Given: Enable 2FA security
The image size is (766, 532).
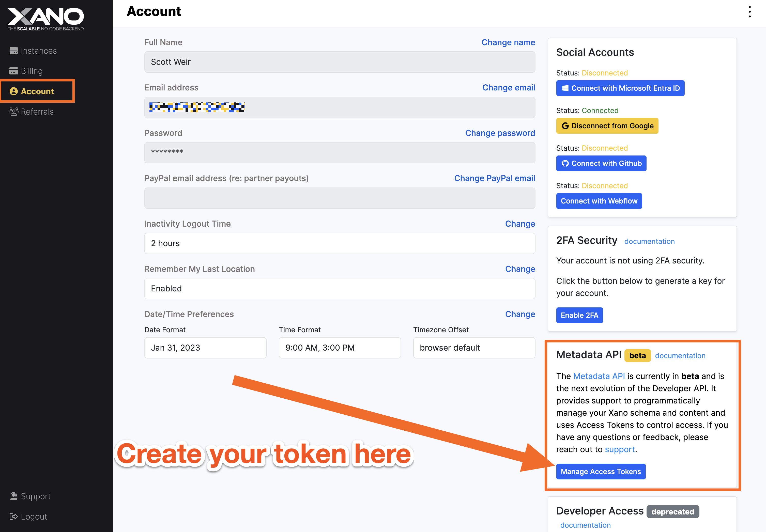Looking at the screenshot, I should (x=579, y=315).
